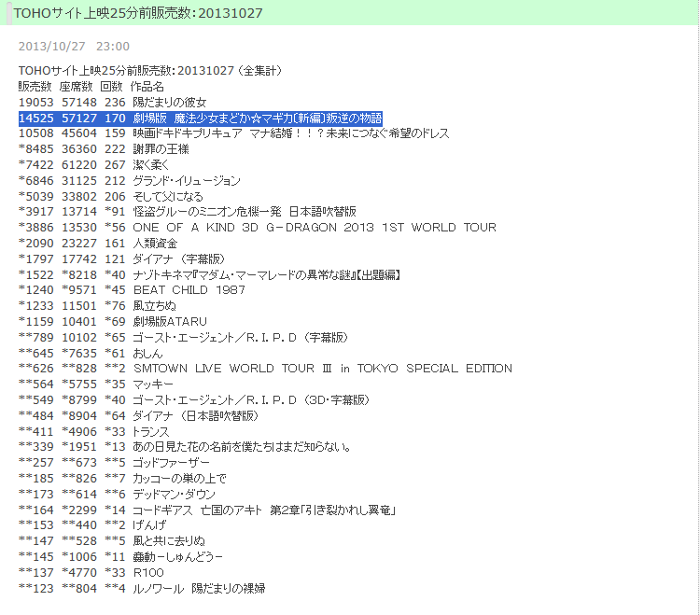This screenshot has height=615, width=700.
Task: Select the row for 劇場版ATARU
Action: coord(113,321)
